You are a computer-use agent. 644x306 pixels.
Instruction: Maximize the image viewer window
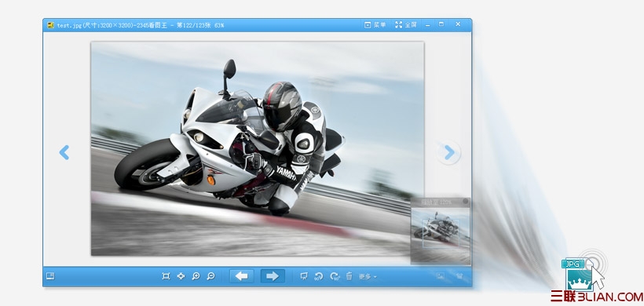[441, 24]
